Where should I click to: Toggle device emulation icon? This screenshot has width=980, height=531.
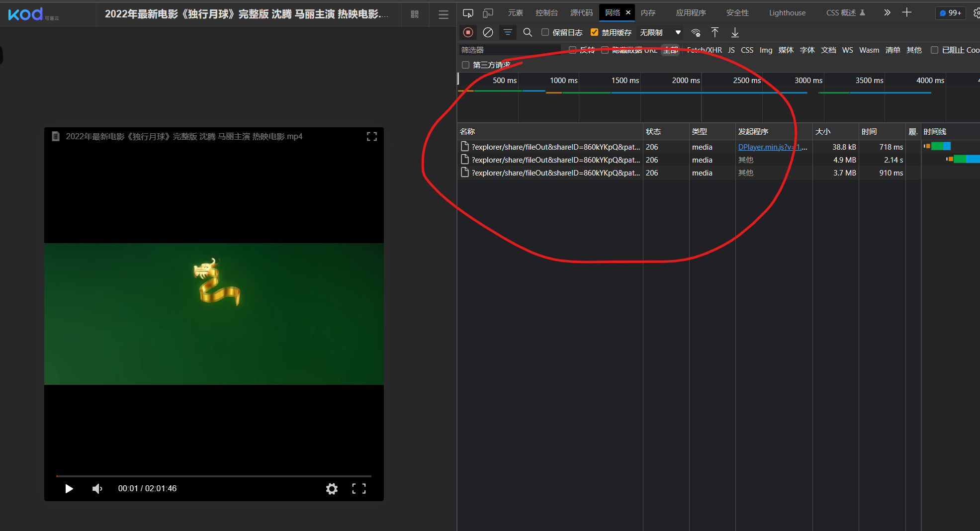tap(488, 13)
